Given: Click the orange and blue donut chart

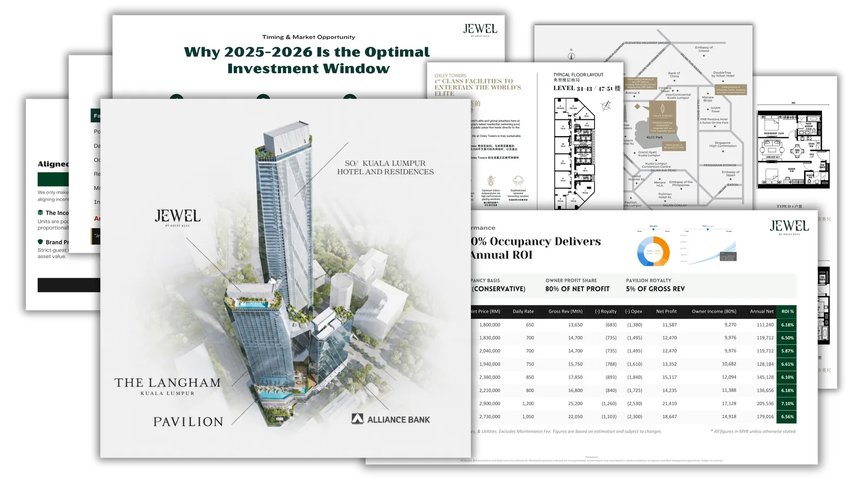Looking at the screenshot, I should (653, 251).
